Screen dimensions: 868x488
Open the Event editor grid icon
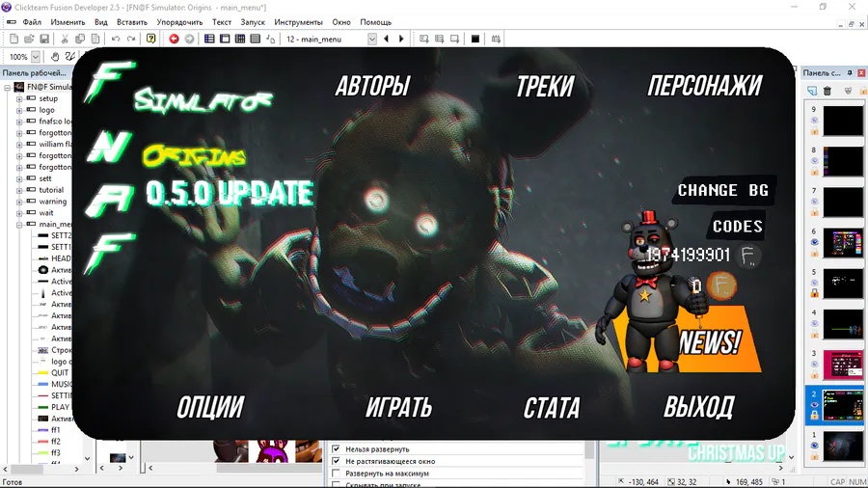(240, 39)
